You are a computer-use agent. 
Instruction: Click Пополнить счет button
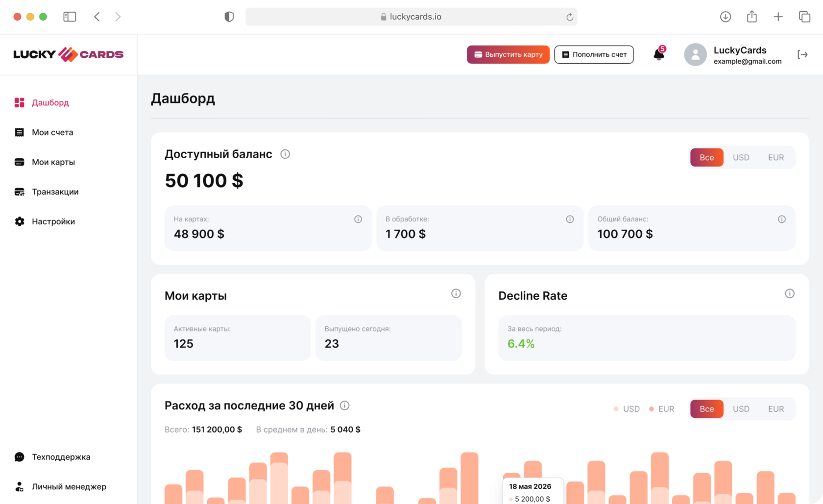594,54
